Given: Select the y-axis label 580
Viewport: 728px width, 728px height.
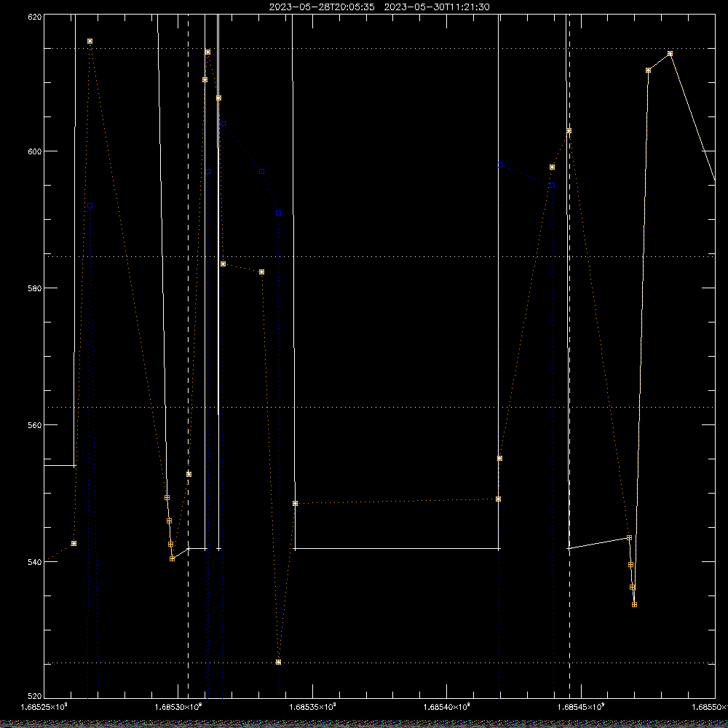Looking at the screenshot, I should tap(35, 288).
